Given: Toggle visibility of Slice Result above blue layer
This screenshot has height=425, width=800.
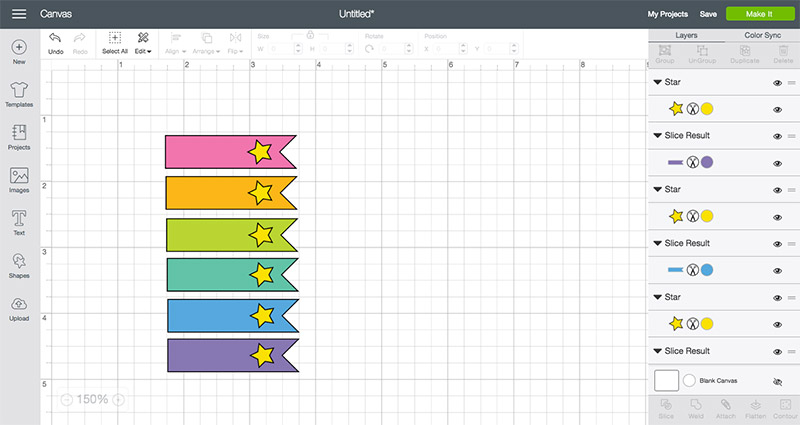Looking at the screenshot, I should point(778,244).
